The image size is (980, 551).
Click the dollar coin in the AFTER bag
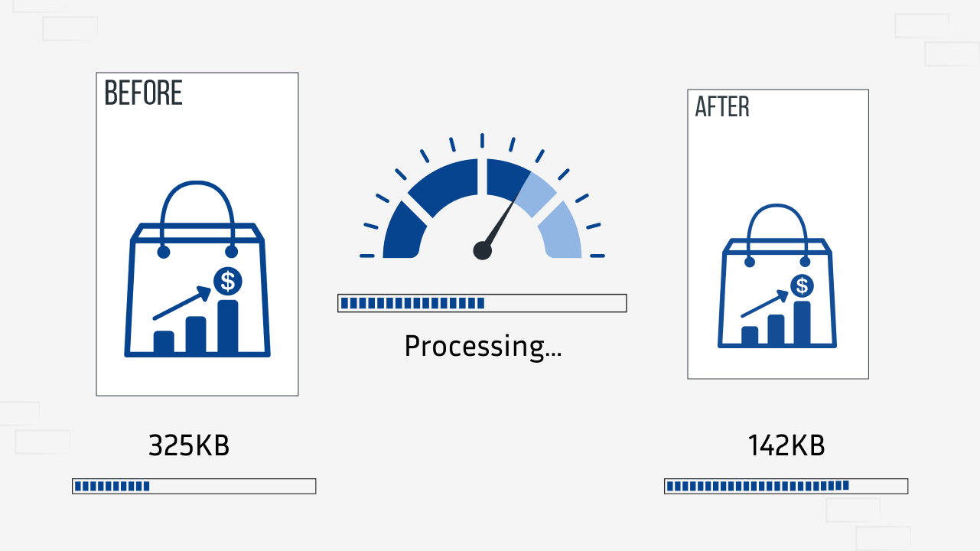click(x=802, y=286)
